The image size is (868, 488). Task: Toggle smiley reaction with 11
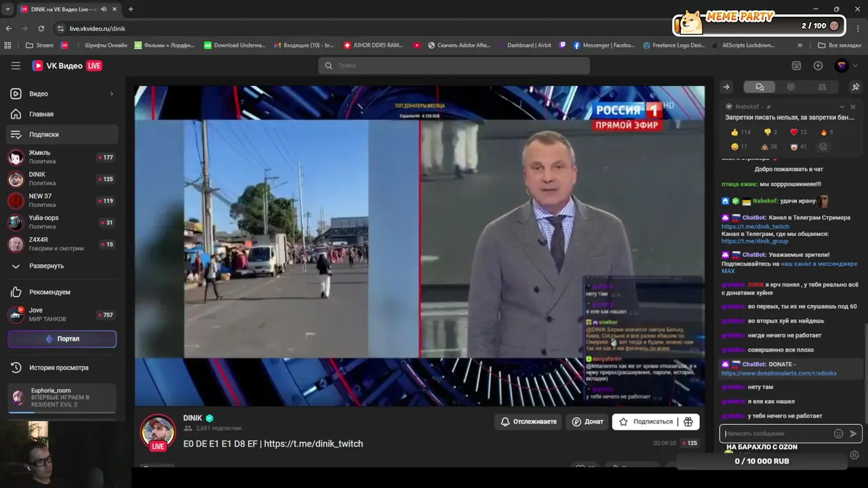pyautogui.click(x=739, y=146)
